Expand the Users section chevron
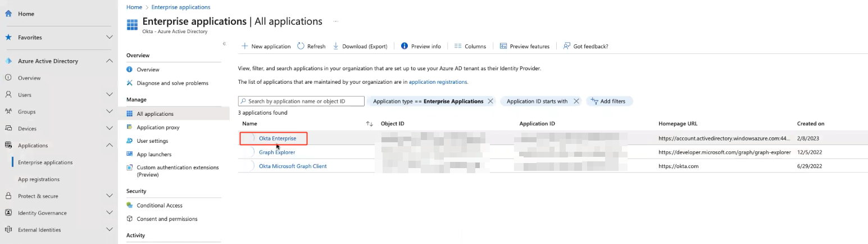Viewport: 868px width, 244px height. pyautogui.click(x=110, y=94)
